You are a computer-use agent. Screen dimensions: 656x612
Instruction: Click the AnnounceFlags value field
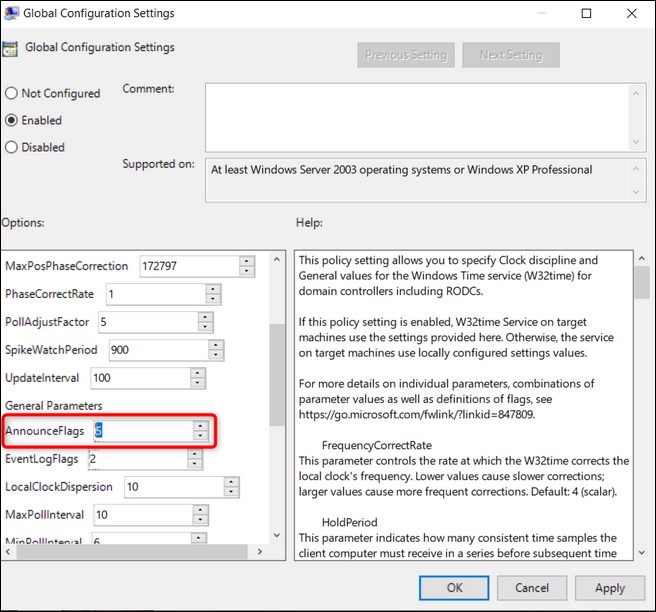[141, 431]
